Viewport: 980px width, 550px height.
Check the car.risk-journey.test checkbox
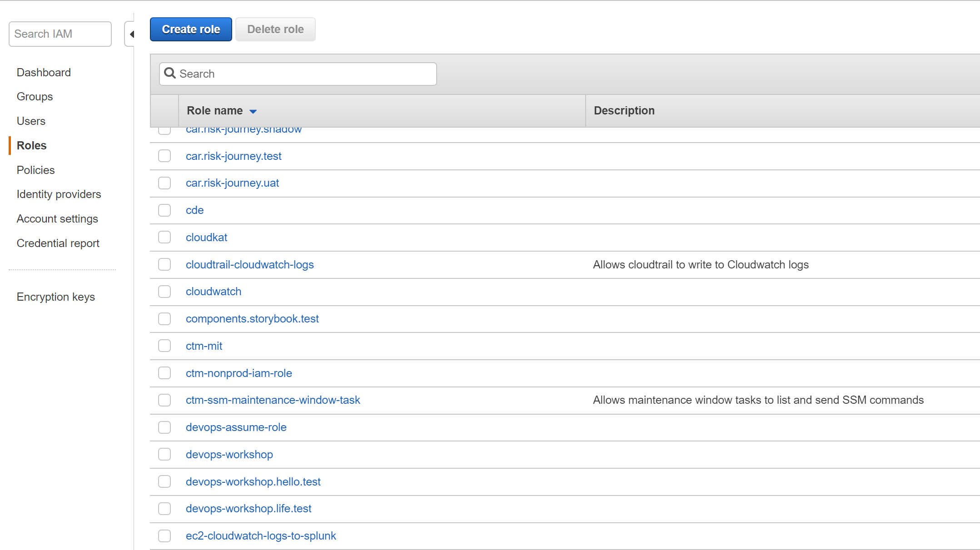164,156
